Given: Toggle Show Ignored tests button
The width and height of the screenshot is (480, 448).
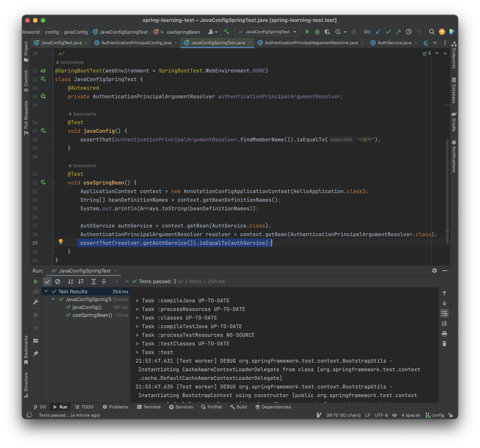Looking at the screenshot, I should (57, 282).
